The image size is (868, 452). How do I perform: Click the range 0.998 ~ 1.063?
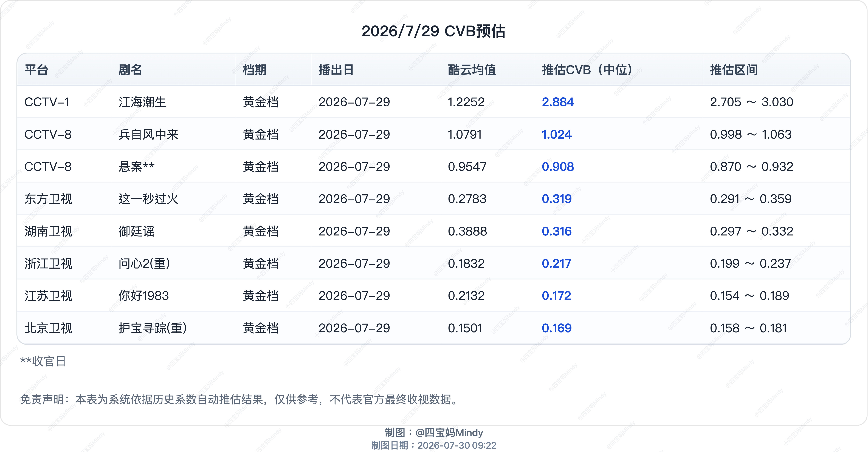coord(750,134)
